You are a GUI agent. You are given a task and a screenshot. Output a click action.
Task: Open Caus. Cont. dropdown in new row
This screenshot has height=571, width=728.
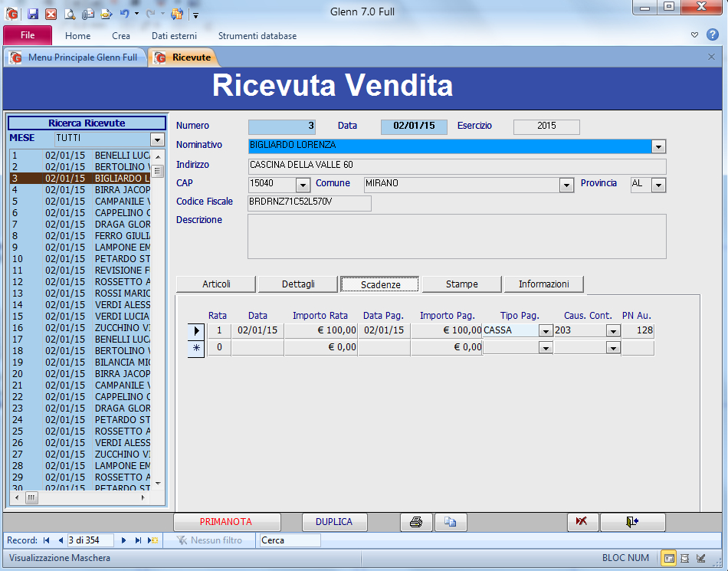point(613,348)
